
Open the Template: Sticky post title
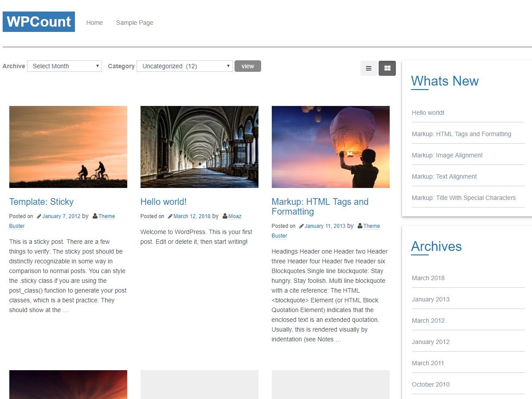41,202
